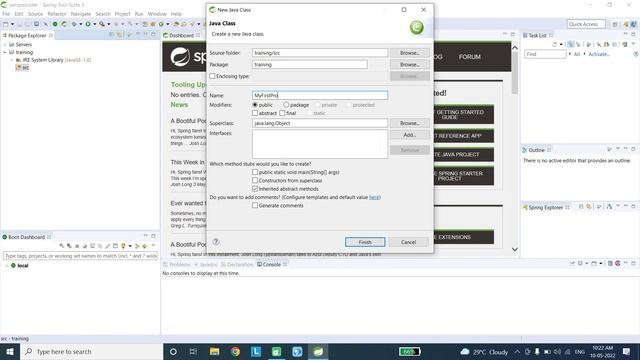This screenshot has width=640, height=360.
Task: Click the green Run icon in main toolbar
Action: tap(88, 24)
